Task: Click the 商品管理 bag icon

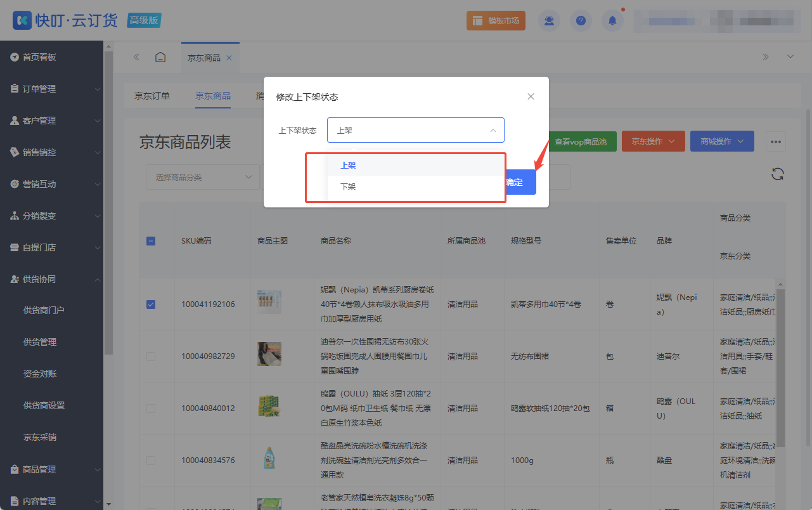Action: tap(15, 469)
